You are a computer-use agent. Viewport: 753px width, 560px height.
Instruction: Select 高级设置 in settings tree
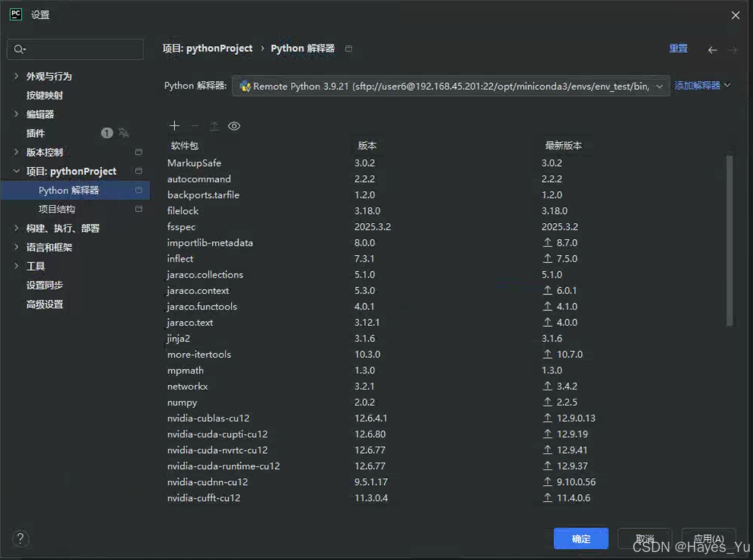point(45,304)
